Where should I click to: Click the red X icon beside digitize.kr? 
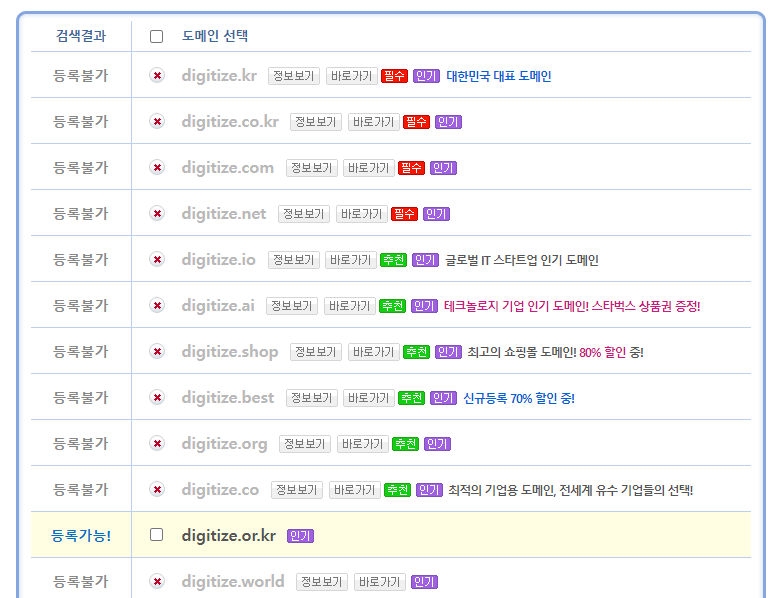[x=157, y=76]
